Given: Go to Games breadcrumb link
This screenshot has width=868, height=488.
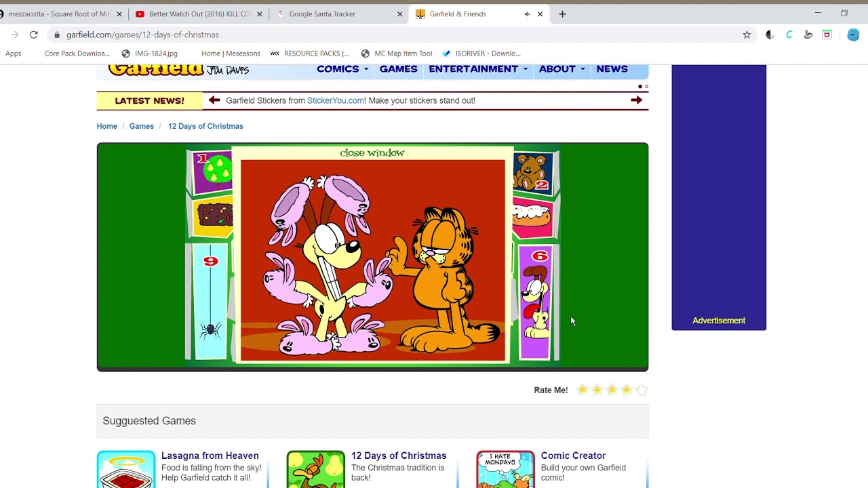Looking at the screenshot, I should click(141, 126).
